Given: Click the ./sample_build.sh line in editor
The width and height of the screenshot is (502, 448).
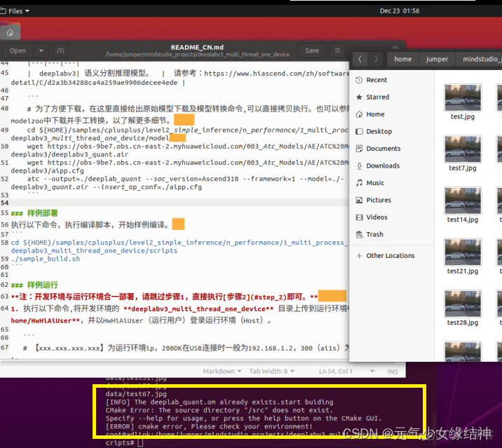Looking at the screenshot, I should 45,259.
